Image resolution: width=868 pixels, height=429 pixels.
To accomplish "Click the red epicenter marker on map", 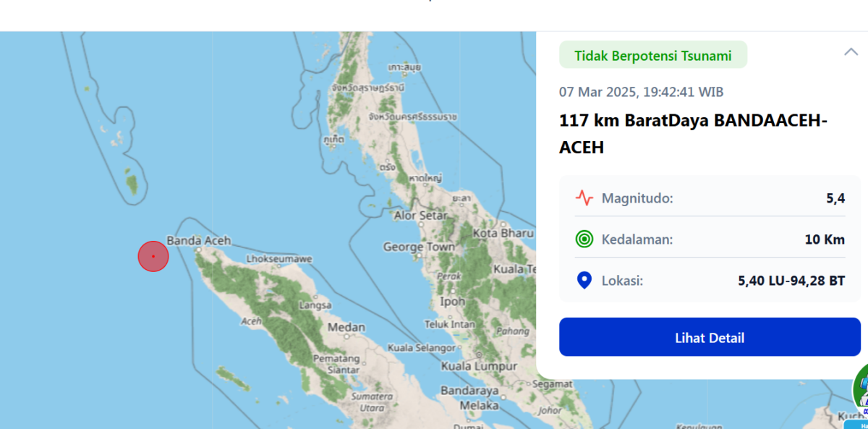I will [x=153, y=256].
